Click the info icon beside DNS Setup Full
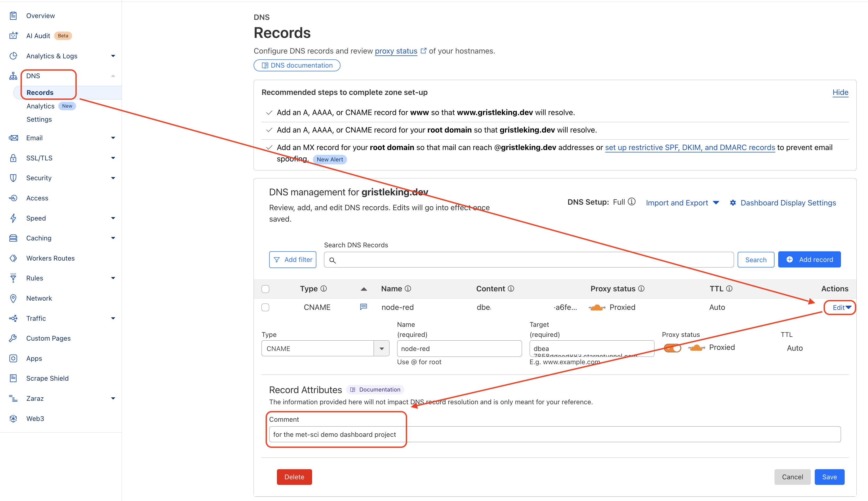The image size is (868, 501). (632, 202)
